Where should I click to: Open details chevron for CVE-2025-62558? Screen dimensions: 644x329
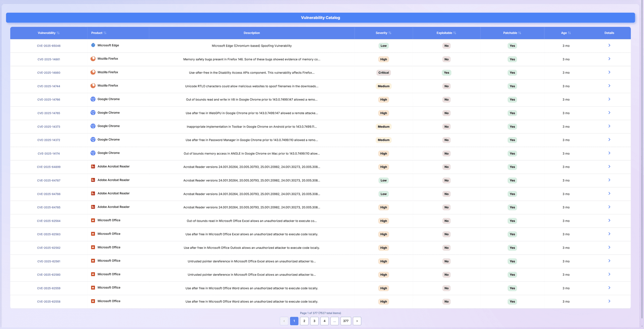click(609, 301)
